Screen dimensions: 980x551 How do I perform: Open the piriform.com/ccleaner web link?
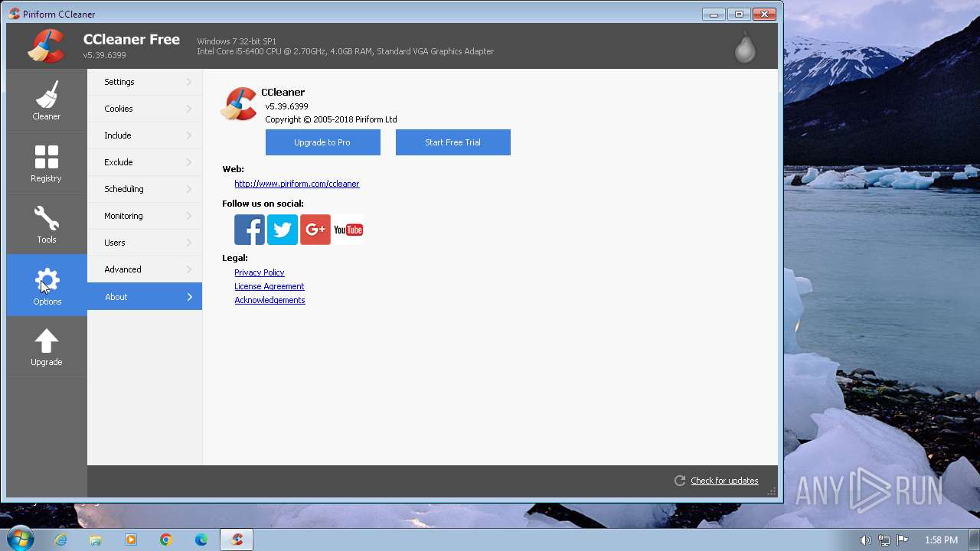point(297,184)
